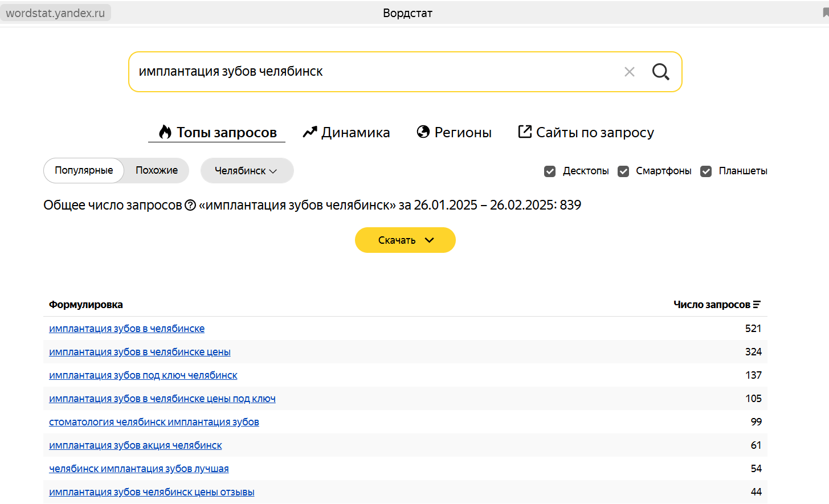Clear the search field with X icon
This screenshot has height=504, width=829.
click(630, 72)
